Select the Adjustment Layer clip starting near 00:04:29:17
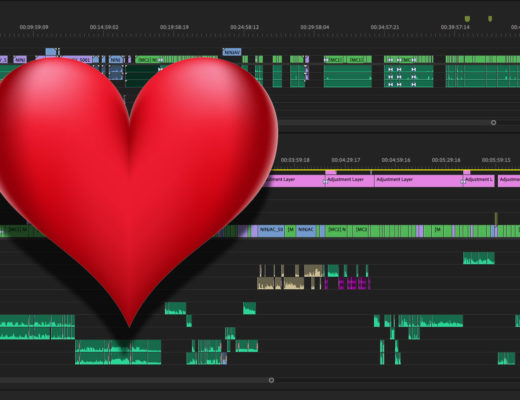520x400 pixels. click(x=349, y=181)
